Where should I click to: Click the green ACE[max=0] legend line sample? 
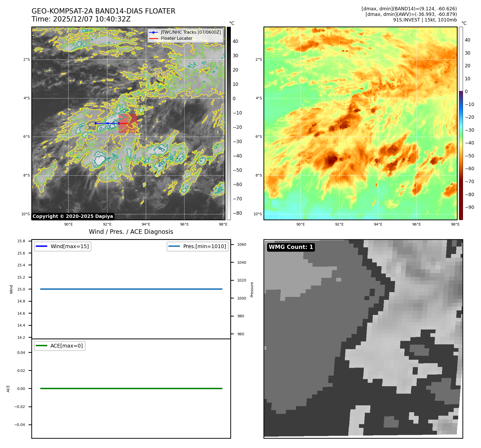click(41, 346)
